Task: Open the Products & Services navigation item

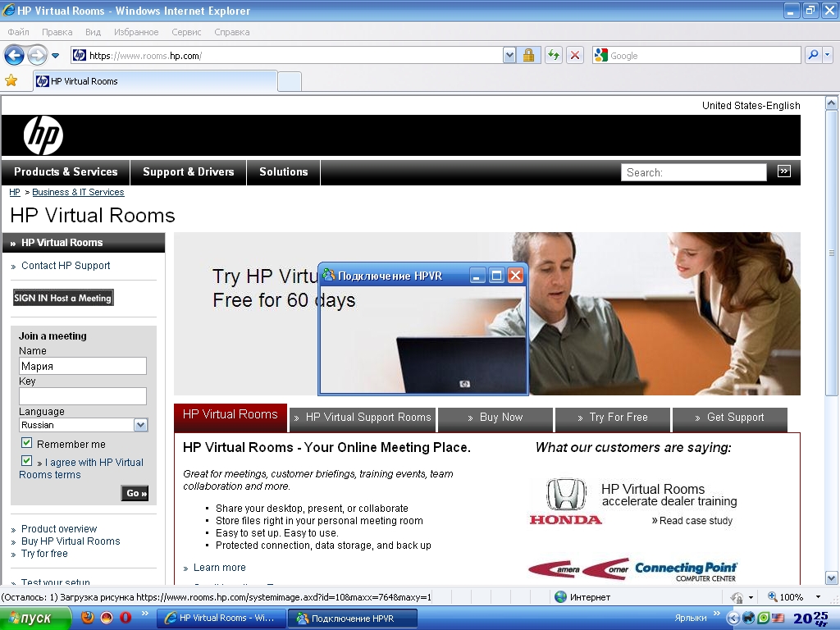Action: [x=66, y=172]
